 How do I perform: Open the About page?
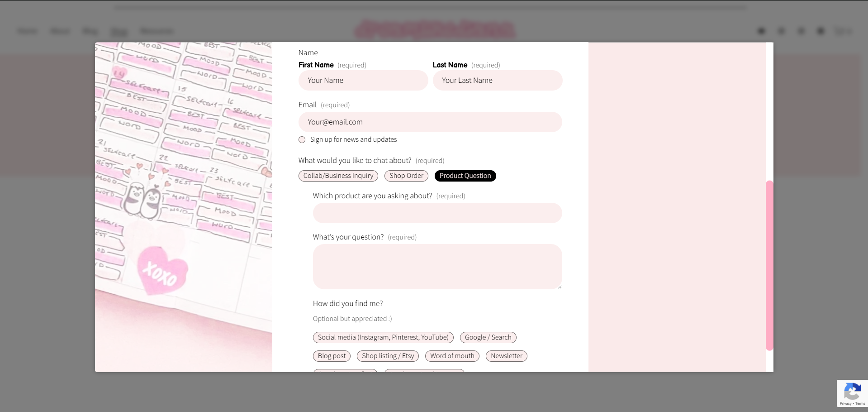pos(60,31)
